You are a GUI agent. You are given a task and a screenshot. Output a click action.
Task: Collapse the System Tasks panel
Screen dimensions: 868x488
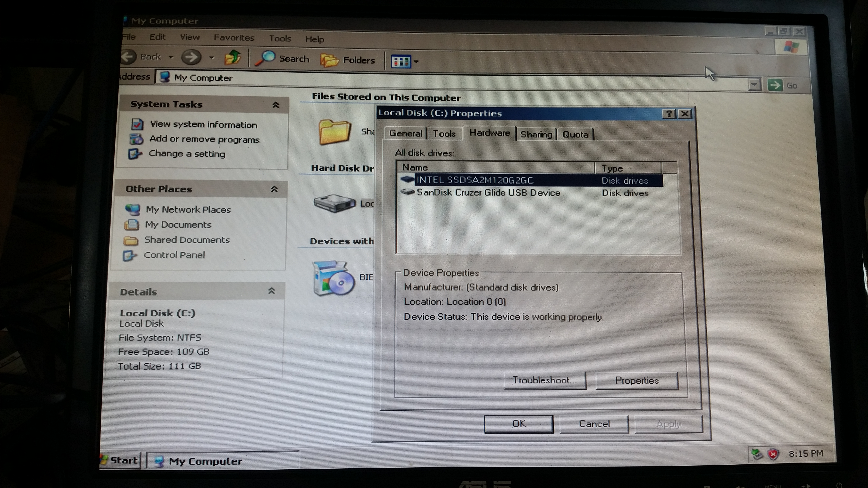(x=276, y=105)
